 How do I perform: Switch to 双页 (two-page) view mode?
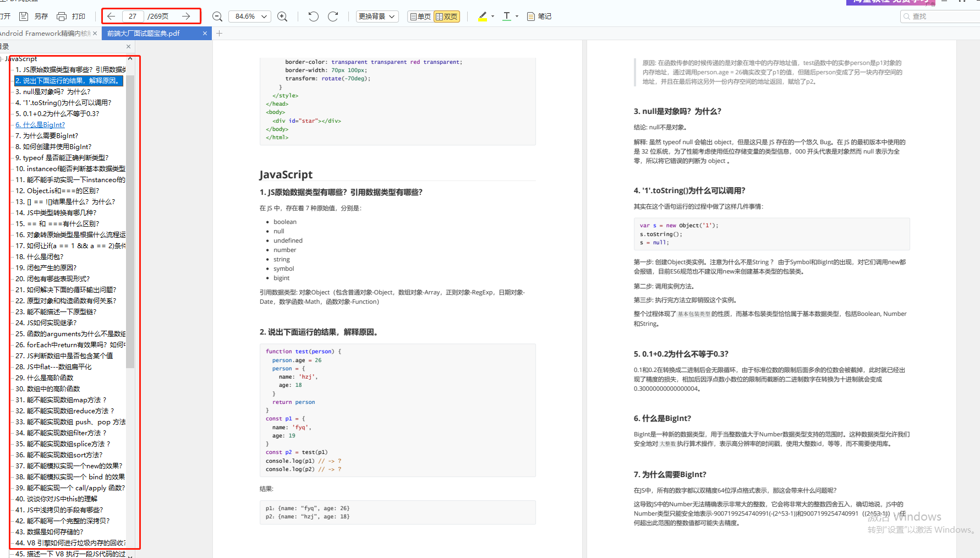coord(447,17)
